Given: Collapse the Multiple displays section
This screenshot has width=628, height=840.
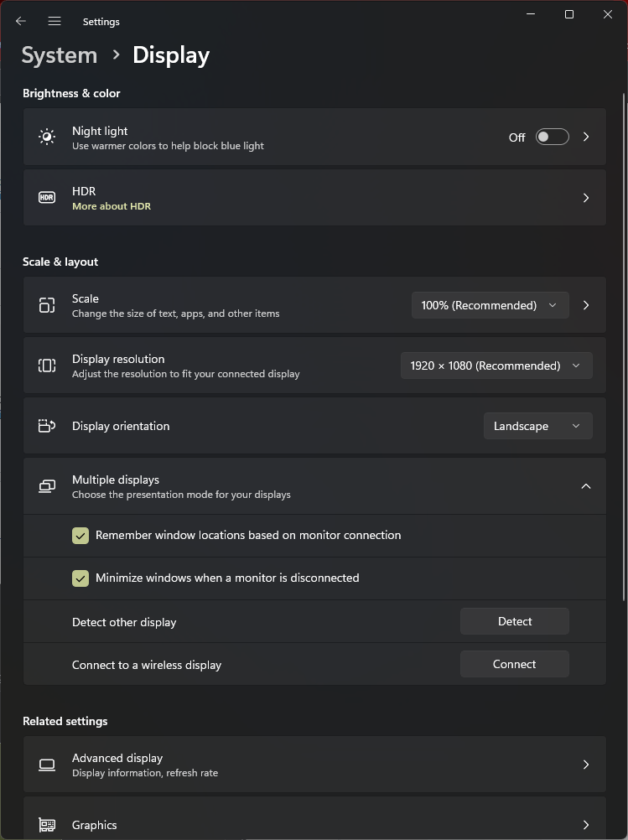Looking at the screenshot, I should pos(586,485).
